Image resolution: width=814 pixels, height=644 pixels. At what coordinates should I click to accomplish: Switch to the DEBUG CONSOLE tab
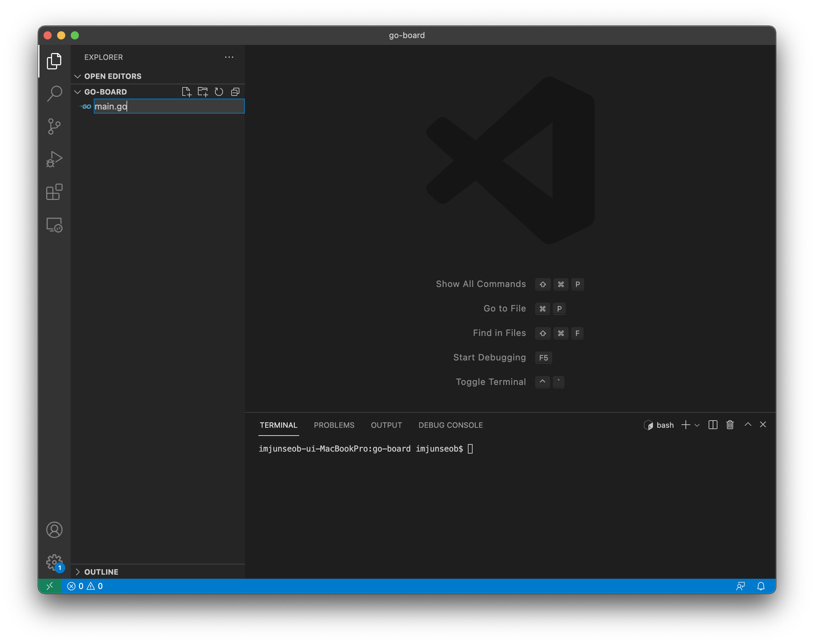click(451, 425)
